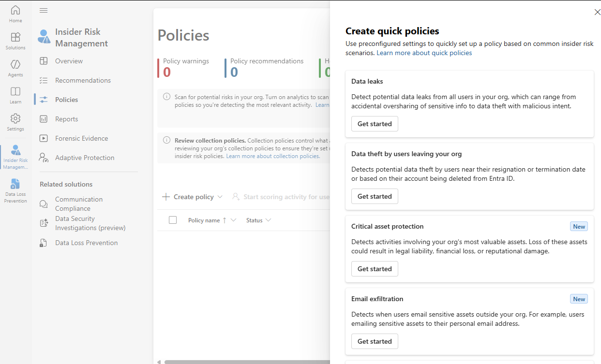Image resolution: width=601 pixels, height=364 pixels.
Task: Get started with Data leaks policy
Action: [x=375, y=124]
